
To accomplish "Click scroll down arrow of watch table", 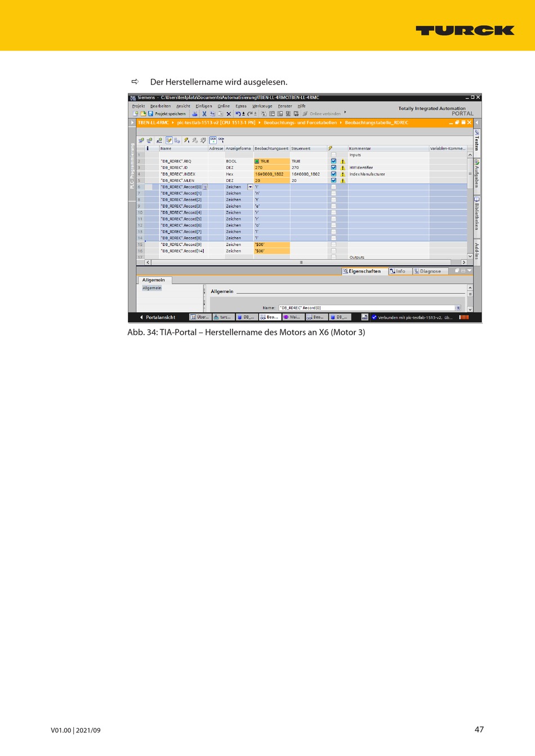I will pos(470,256).
